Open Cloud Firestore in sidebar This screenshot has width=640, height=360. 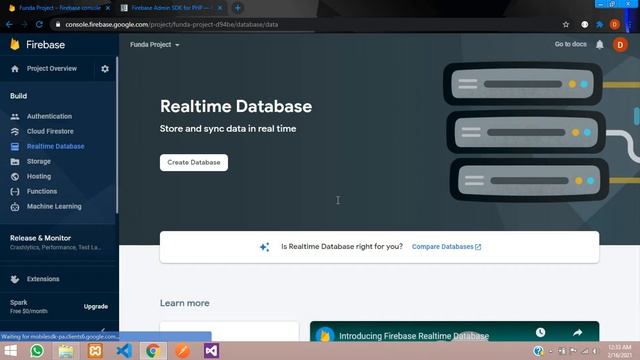(x=50, y=131)
